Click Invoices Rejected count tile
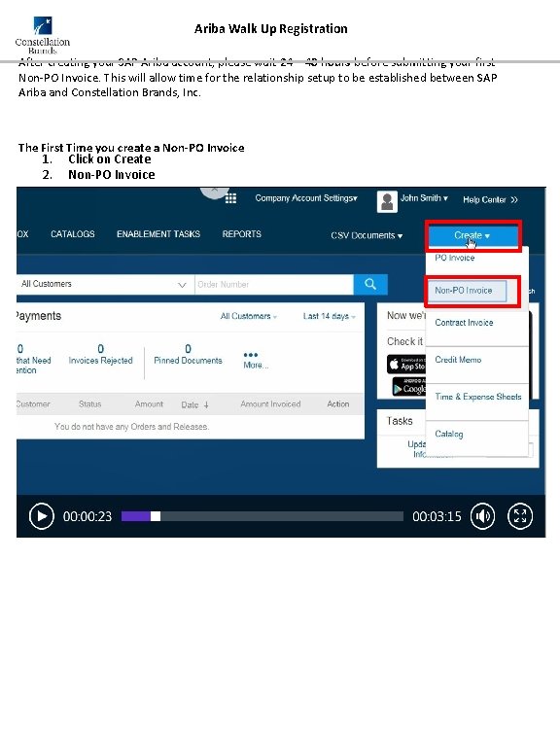 (101, 354)
